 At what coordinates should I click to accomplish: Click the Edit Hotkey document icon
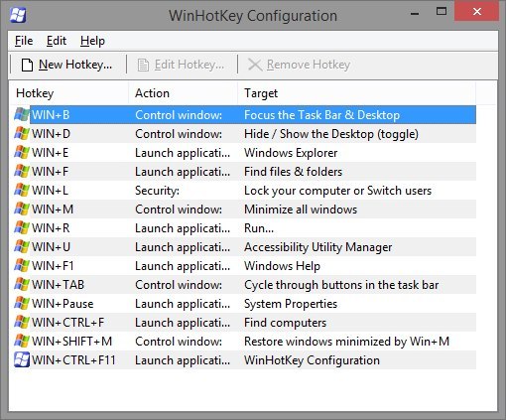[x=143, y=65]
